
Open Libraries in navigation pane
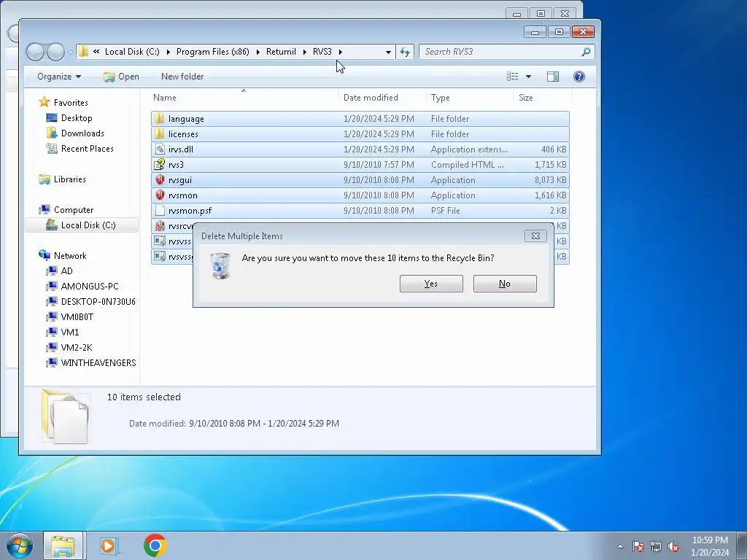tap(69, 179)
